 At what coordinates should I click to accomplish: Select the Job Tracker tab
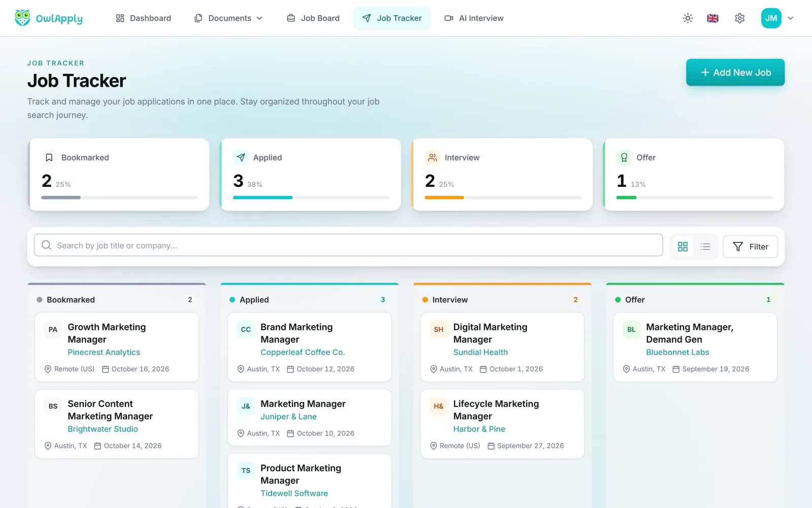click(x=392, y=18)
